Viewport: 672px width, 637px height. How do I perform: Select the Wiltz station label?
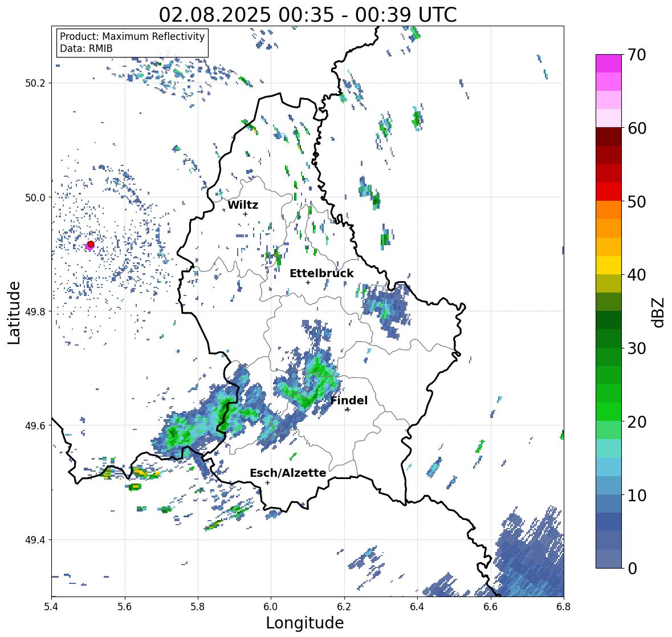[x=243, y=205]
